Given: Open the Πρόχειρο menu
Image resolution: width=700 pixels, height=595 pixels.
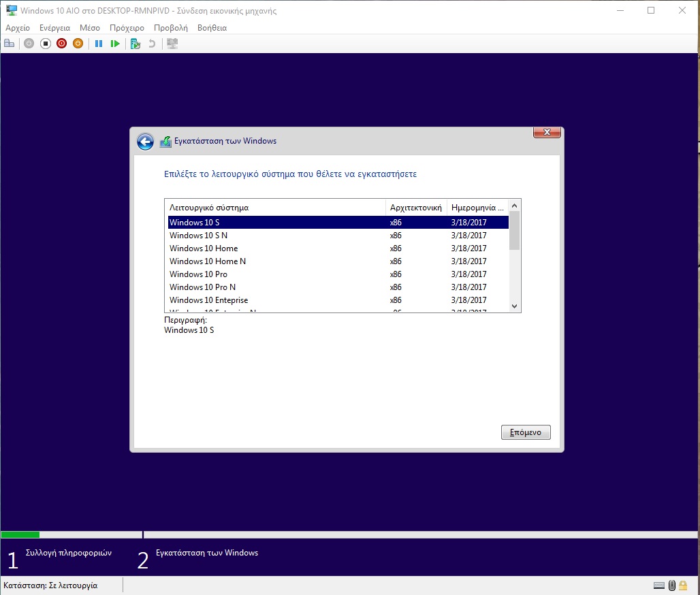Looking at the screenshot, I should click(x=127, y=28).
